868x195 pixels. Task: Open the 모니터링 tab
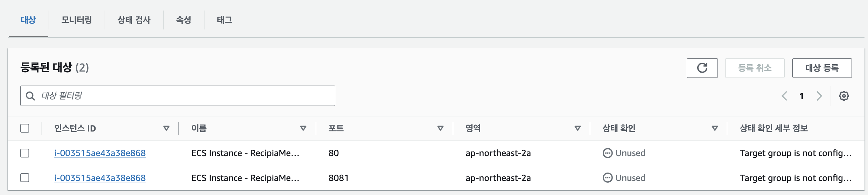[77, 20]
